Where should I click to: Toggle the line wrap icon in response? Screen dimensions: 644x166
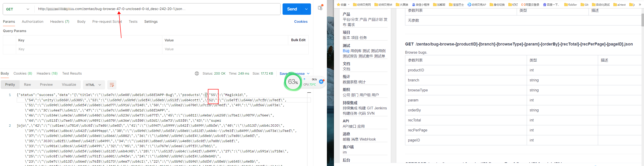112,85
